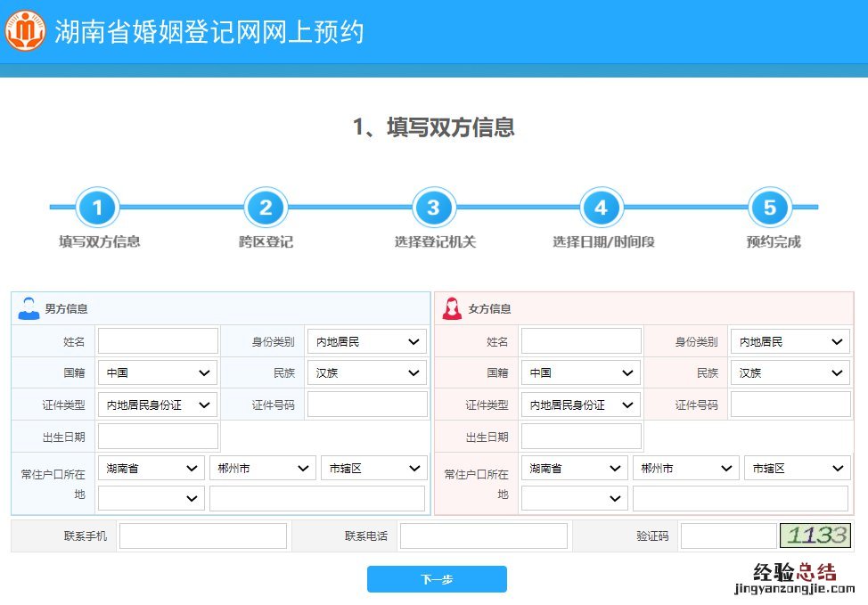Viewport: 868px width, 605px height.
Task: Click the marriage registry logo icon
Action: pos(25,31)
